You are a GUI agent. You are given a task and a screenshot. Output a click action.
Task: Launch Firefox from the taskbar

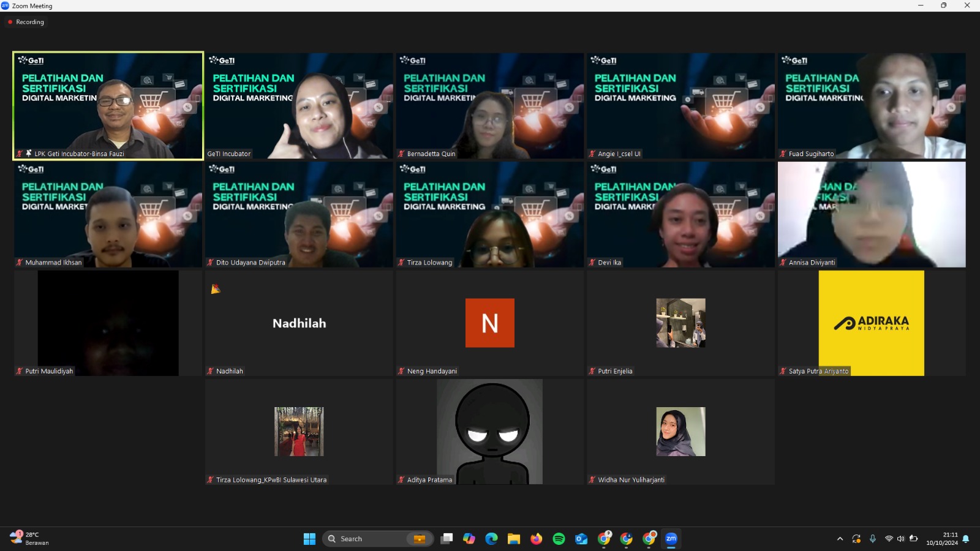537,539
